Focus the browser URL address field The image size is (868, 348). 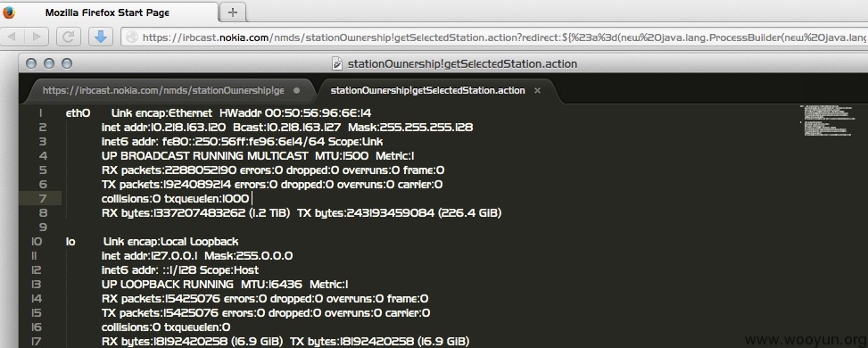pyautogui.click(x=494, y=37)
